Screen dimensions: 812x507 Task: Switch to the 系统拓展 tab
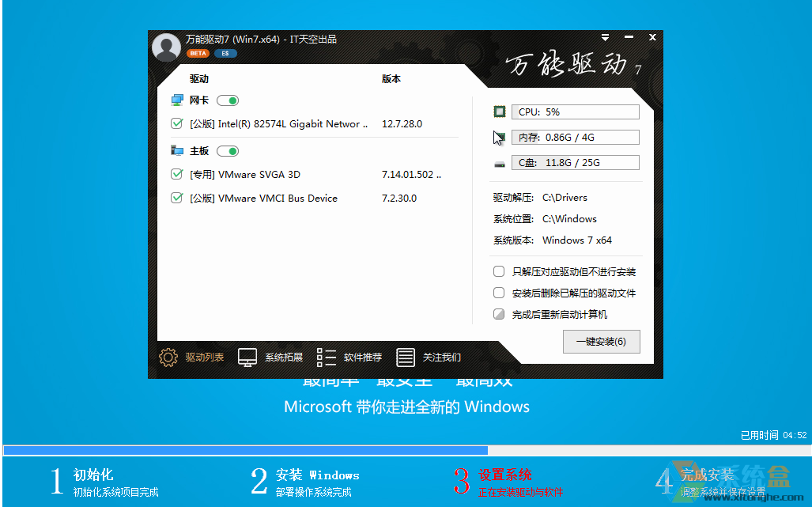[284, 358]
